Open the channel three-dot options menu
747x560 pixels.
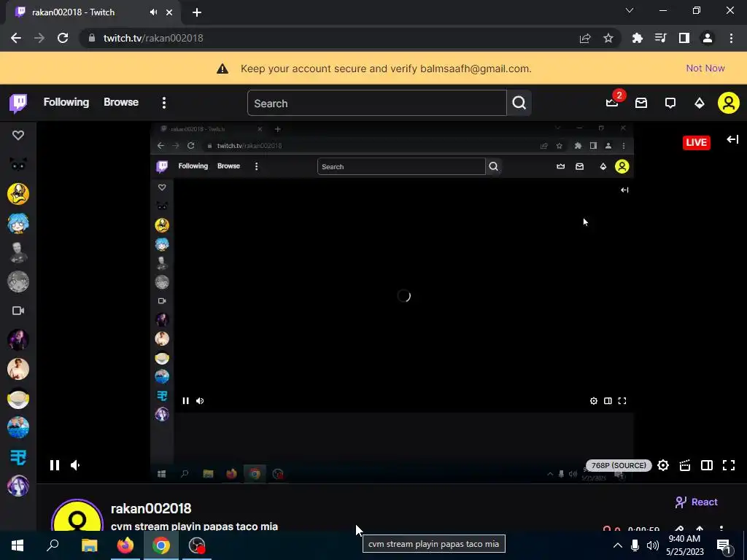pyautogui.click(x=721, y=529)
